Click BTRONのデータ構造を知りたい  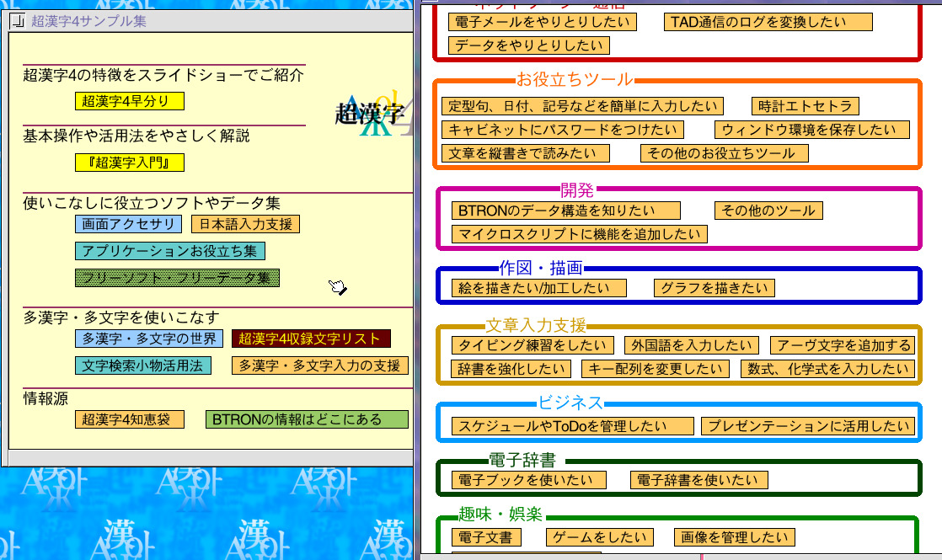tap(566, 211)
